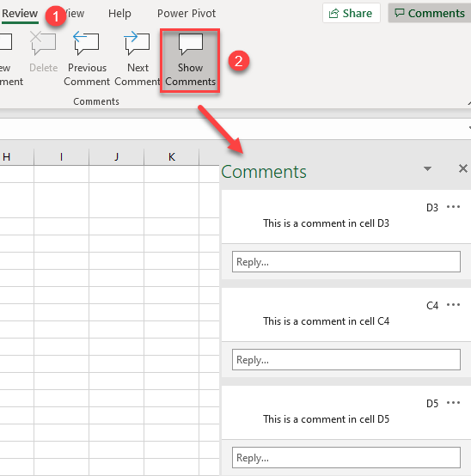471x476 pixels.
Task: Click the Reply field under C4 comment
Action: click(346, 359)
